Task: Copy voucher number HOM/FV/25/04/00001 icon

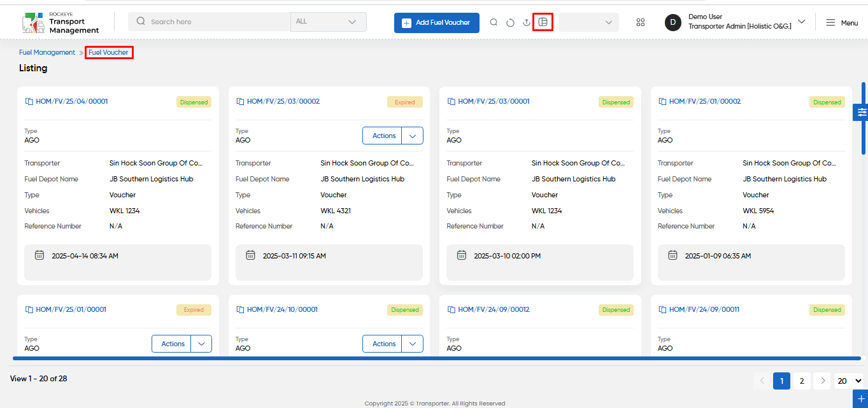Action: click(29, 101)
